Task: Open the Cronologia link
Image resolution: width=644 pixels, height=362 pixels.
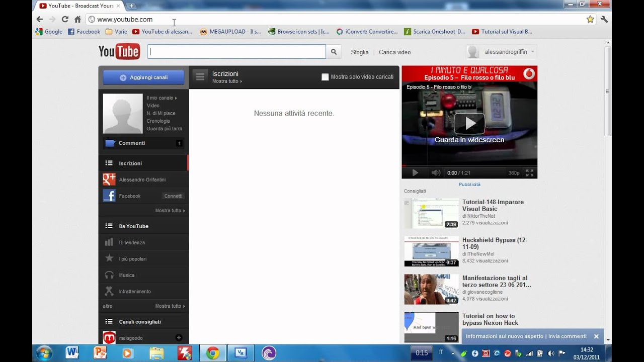Action: point(158,121)
